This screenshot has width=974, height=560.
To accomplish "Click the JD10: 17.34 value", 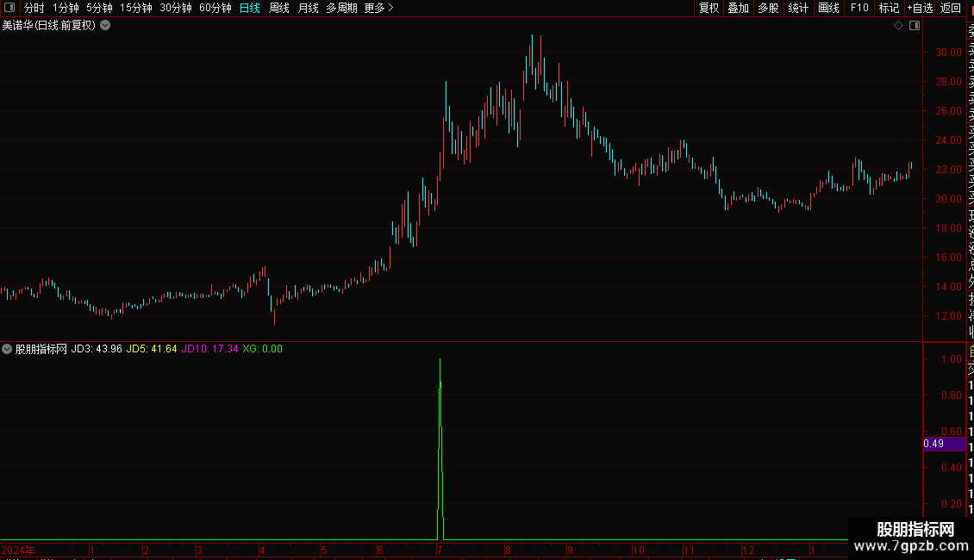I will [x=210, y=349].
